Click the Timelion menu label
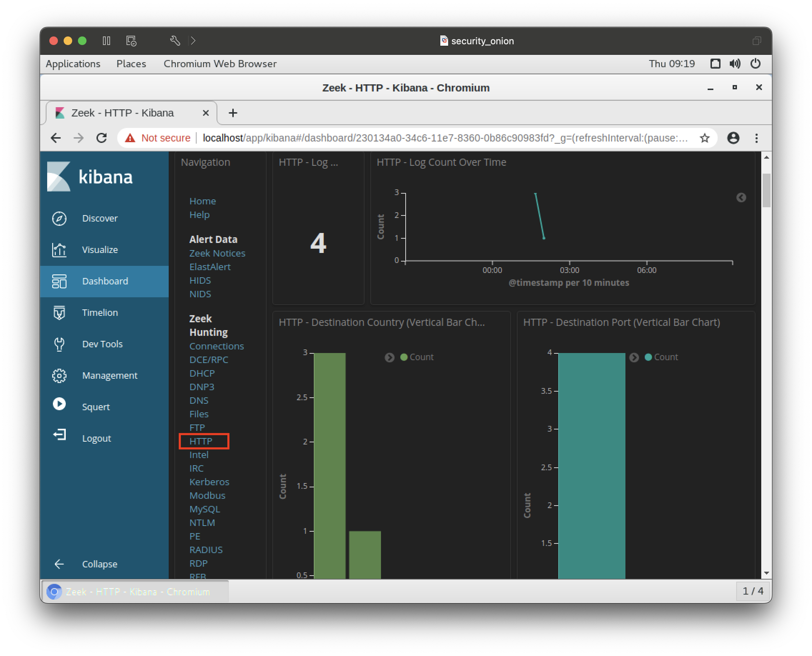The height and width of the screenshot is (656, 812). pyautogui.click(x=100, y=313)
